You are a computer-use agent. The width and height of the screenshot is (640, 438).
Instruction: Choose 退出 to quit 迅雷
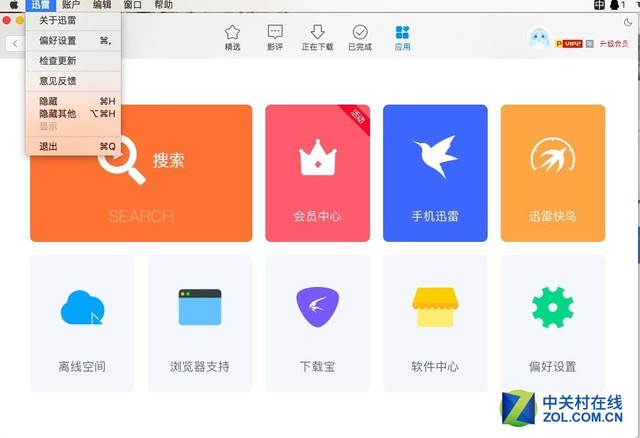point(73,146)
